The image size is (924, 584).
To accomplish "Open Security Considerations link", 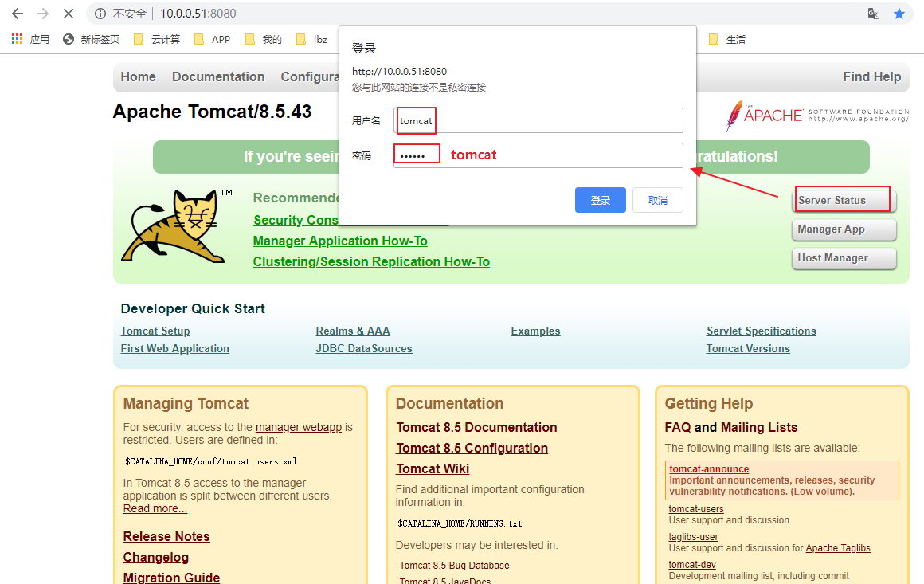I will (296, 220).
